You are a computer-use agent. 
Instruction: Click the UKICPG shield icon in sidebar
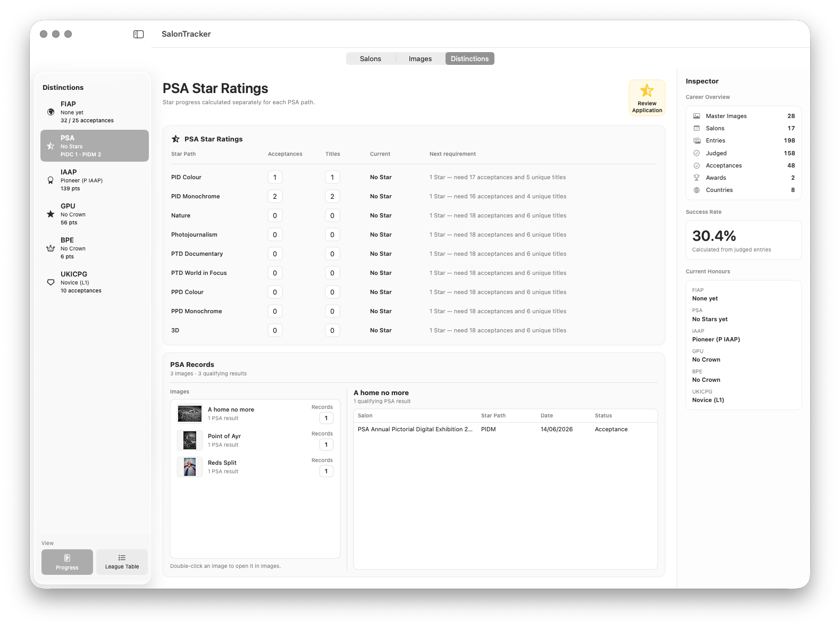tap(51, 282)
